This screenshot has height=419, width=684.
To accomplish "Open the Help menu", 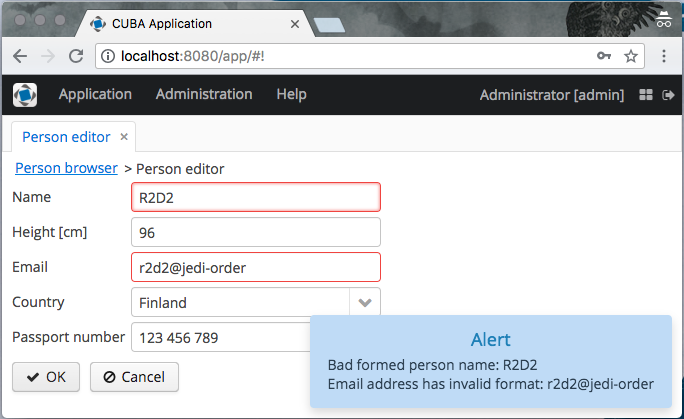I will coord(291,94).
